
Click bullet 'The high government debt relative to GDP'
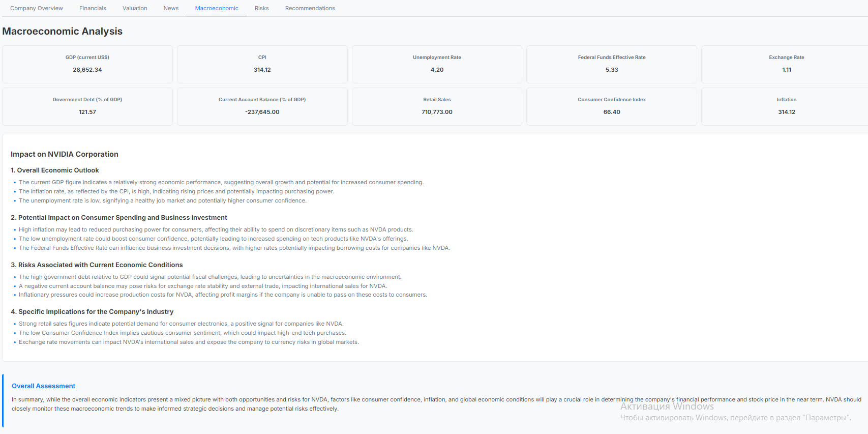click(x=210, y=277)
